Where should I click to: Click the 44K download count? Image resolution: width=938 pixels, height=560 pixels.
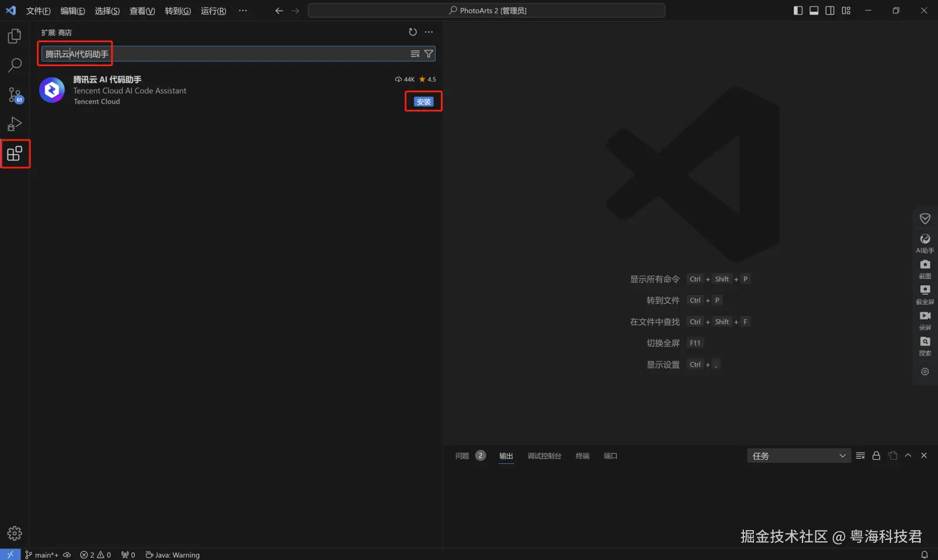pyautogui.click(x=405, y=80)
